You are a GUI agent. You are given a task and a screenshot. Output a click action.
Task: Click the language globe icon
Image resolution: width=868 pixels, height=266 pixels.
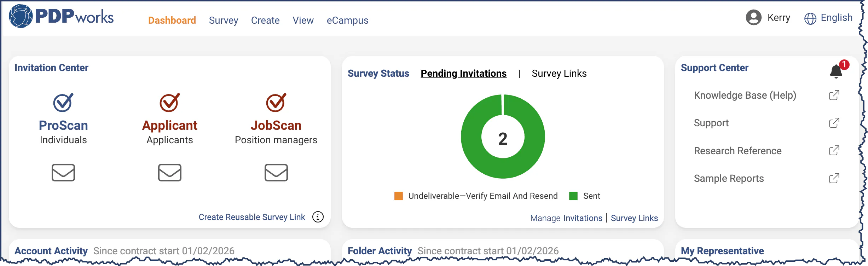click(x=810, y=18)
